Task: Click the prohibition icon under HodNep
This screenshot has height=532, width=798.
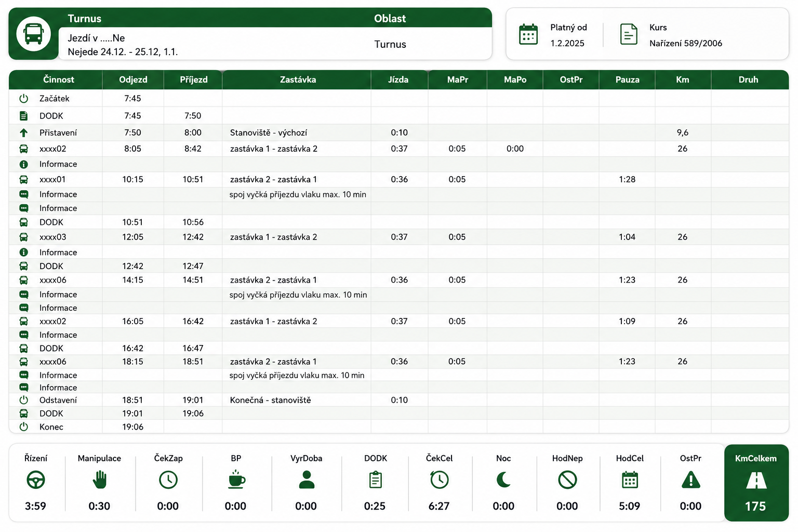Action: 567,480
